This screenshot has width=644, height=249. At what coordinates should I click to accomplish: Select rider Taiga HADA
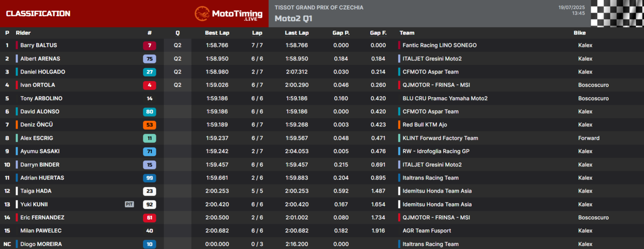coord(36,191)
